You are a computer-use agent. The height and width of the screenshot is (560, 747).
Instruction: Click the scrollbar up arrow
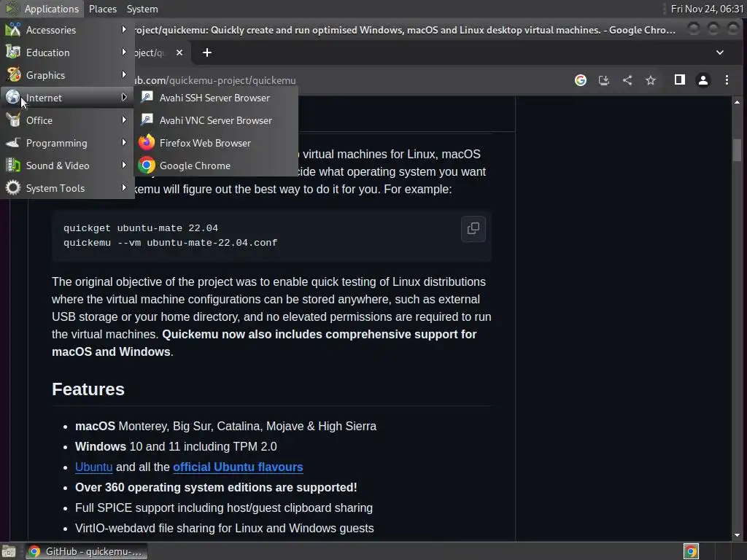[x=737, y=102]
